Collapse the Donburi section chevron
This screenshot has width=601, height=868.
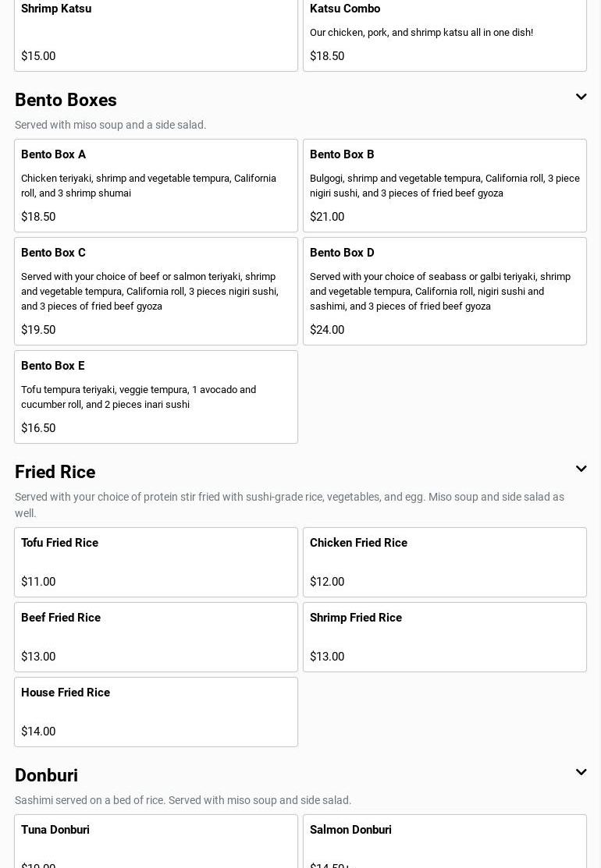[x=581, y=773]
